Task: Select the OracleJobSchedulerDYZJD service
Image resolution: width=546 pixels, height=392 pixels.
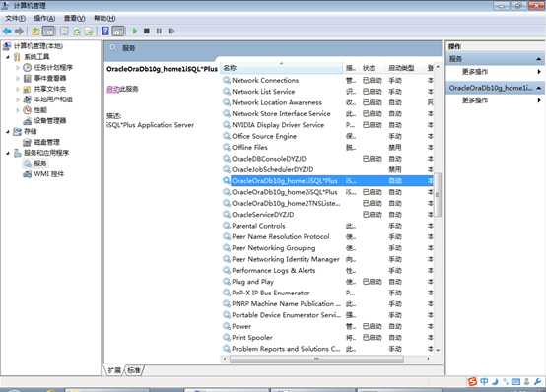Action: tap(327, 169)
